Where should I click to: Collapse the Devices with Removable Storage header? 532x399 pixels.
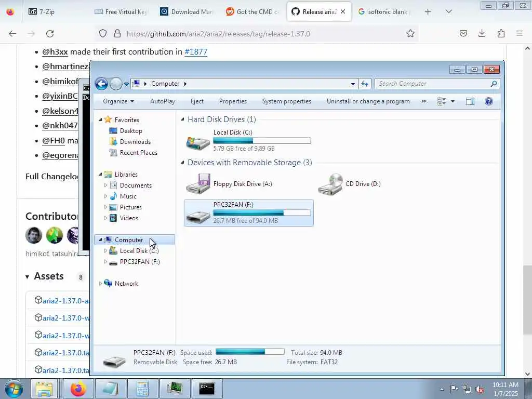[182, 162]
